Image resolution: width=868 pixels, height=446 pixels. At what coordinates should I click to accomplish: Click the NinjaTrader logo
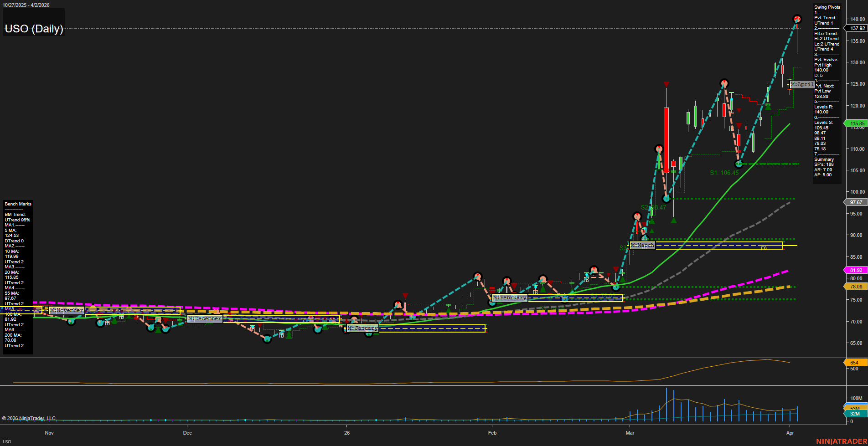pos(841,441)
